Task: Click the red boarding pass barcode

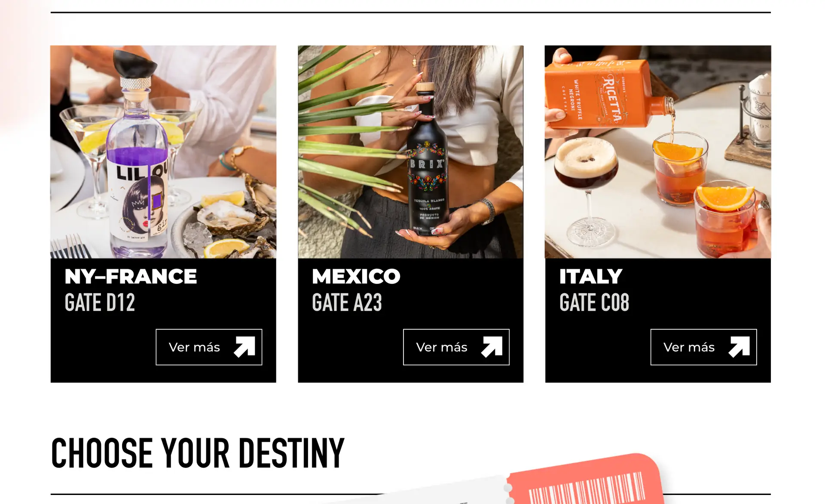Action: (587, 488)
